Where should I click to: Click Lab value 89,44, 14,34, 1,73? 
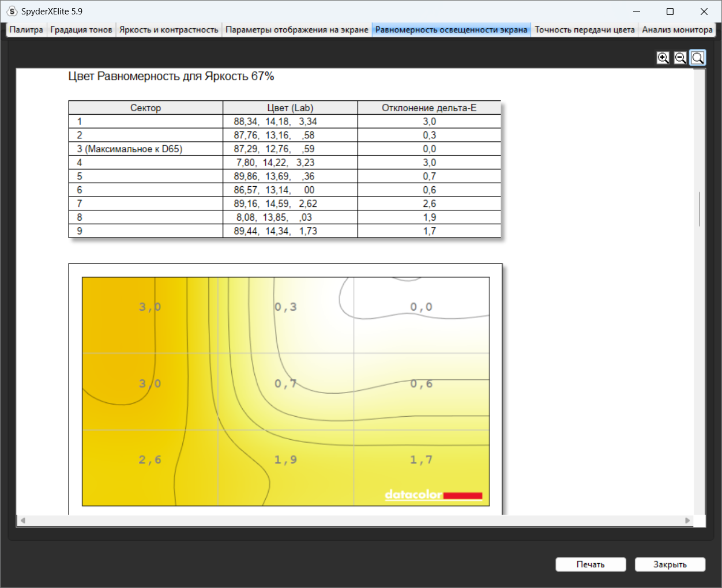(275, 231)
